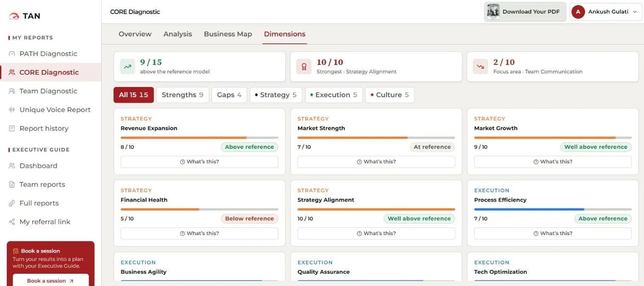
Task: Click the 9 / 15 above reference summary card
Action: (x=200, y=67)
